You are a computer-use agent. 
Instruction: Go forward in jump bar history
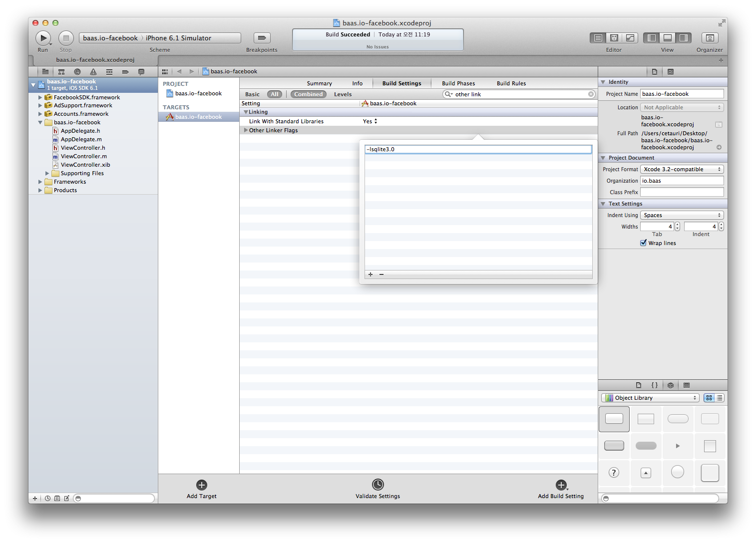point(192,71)
